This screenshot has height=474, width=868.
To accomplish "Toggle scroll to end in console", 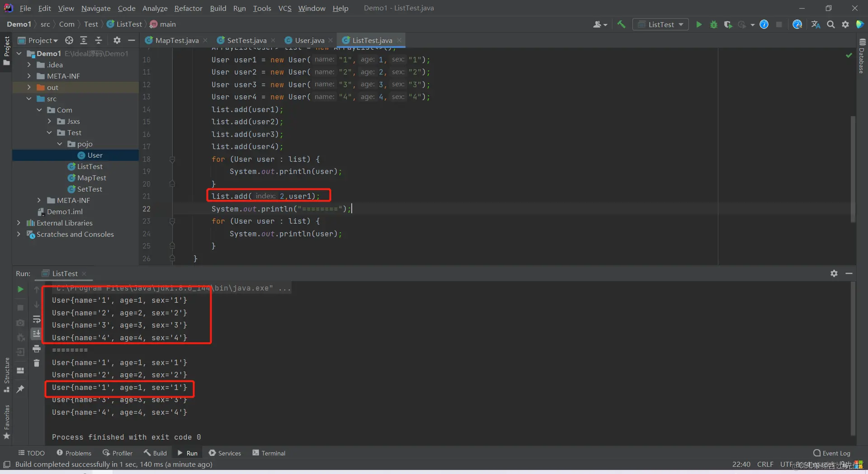I will point(37,334).
